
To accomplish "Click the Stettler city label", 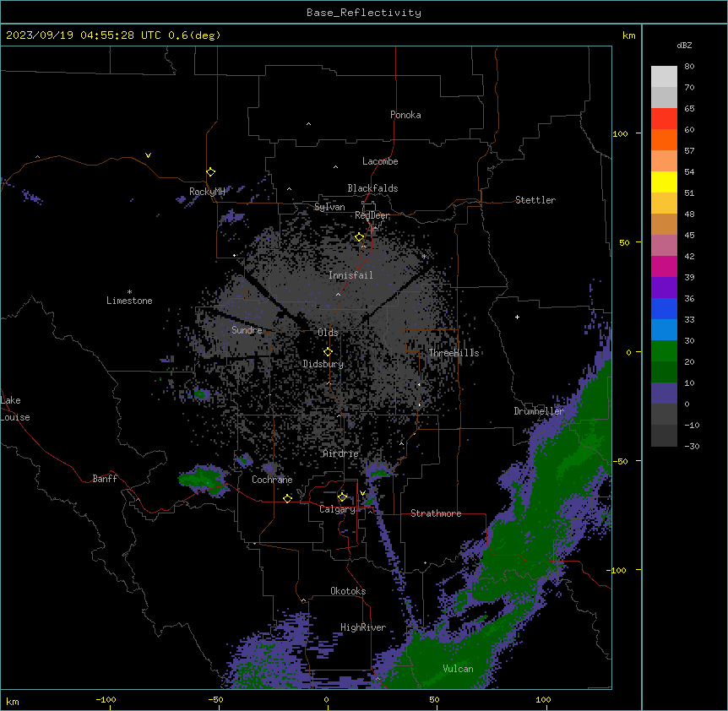I will click(535, 200).
